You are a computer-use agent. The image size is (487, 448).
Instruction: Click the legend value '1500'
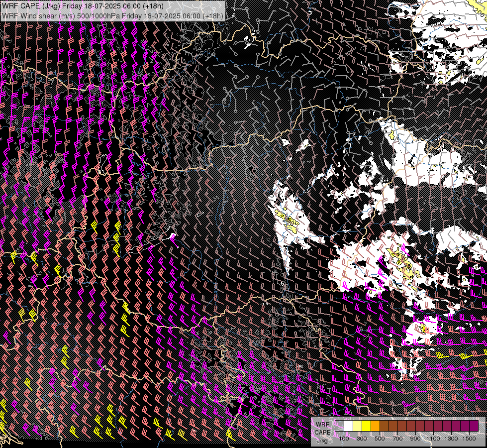click(x=469, y=439)
